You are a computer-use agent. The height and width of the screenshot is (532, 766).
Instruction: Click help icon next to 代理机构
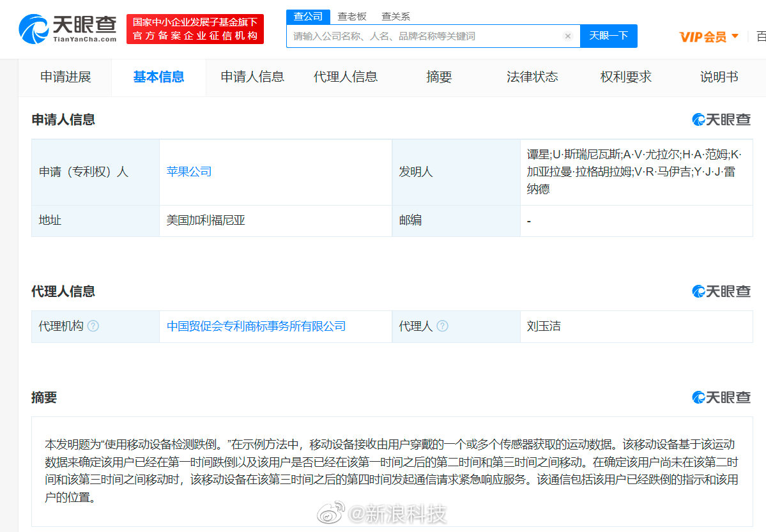tap(93, 326)
